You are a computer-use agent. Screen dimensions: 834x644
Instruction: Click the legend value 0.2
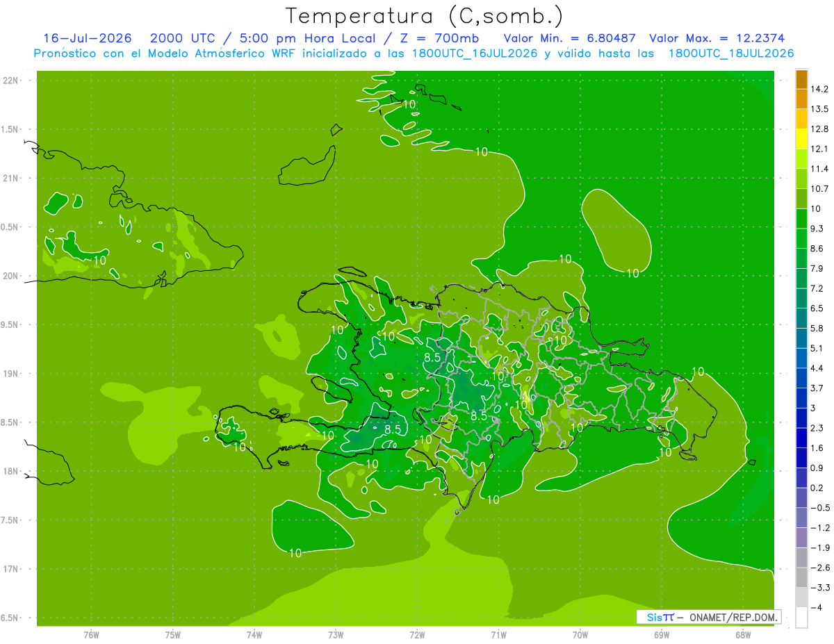816,488
